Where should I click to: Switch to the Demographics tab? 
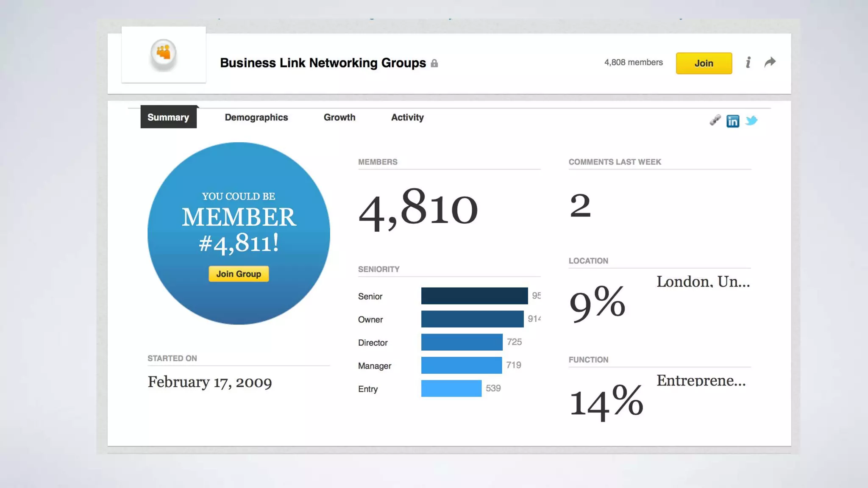coord(256,117)
